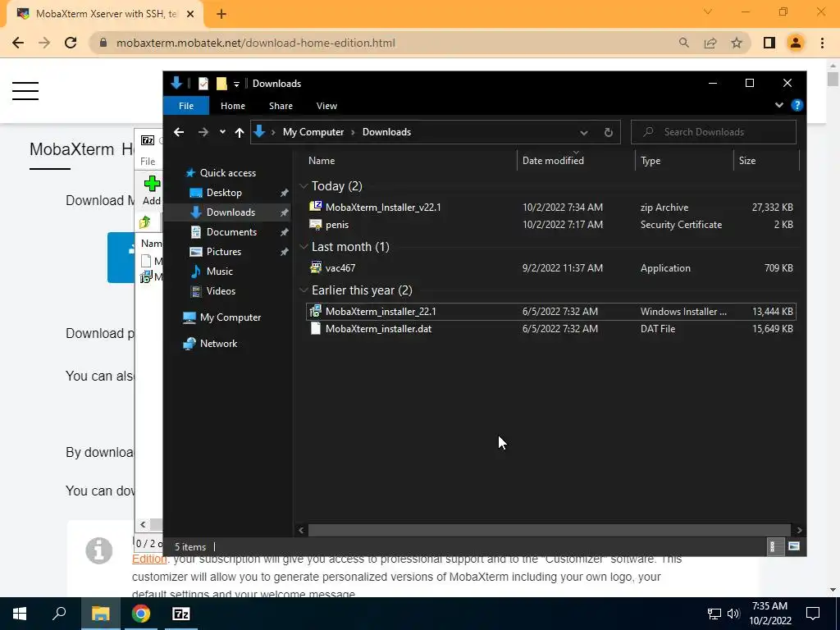Open the website hamburger menu
Viewport: 840px width, 630px height.
click(x=25, y=90)
